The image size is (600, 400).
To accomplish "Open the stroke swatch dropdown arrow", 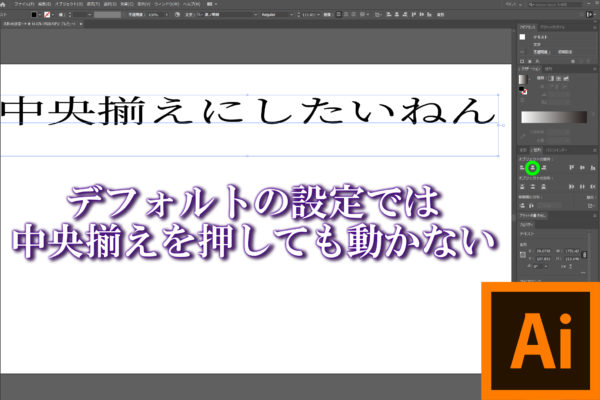I will click(x=52, y=15).
